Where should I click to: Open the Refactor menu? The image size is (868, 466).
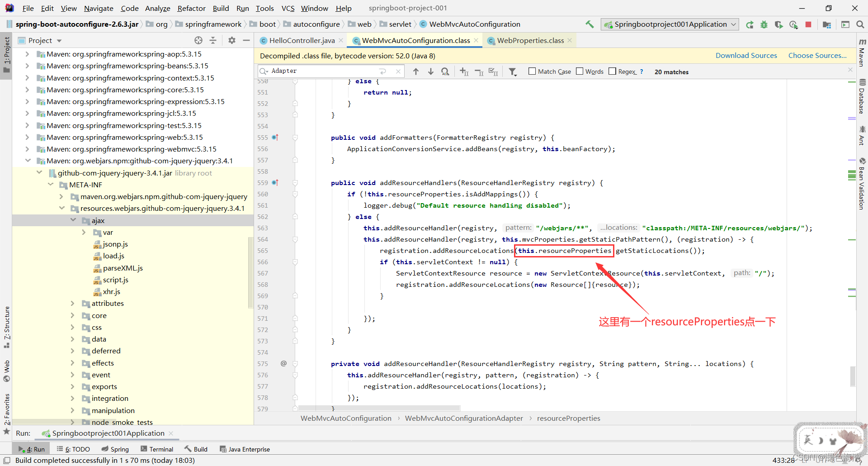[x=191, y=8]
